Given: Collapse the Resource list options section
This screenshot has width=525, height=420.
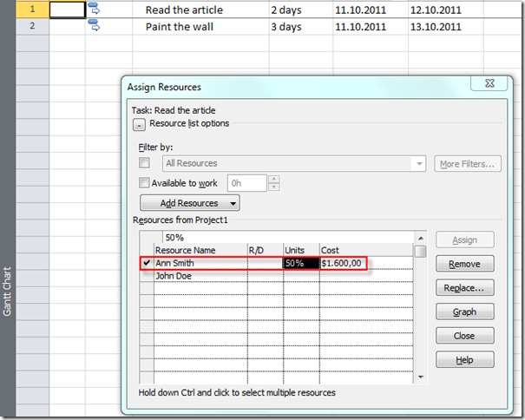Looking at the screenshot, I should [x=139, y=124].
